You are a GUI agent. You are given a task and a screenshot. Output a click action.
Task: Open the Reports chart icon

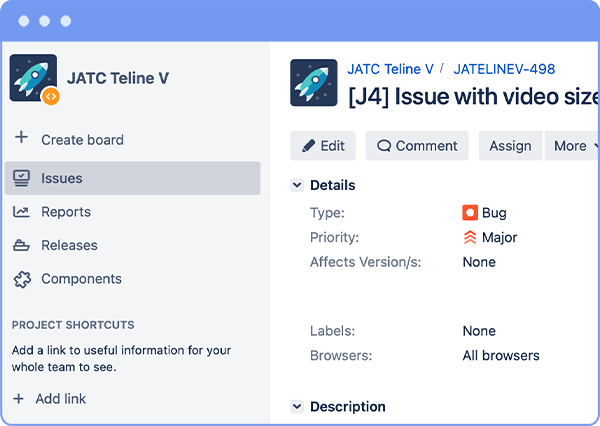21,212
